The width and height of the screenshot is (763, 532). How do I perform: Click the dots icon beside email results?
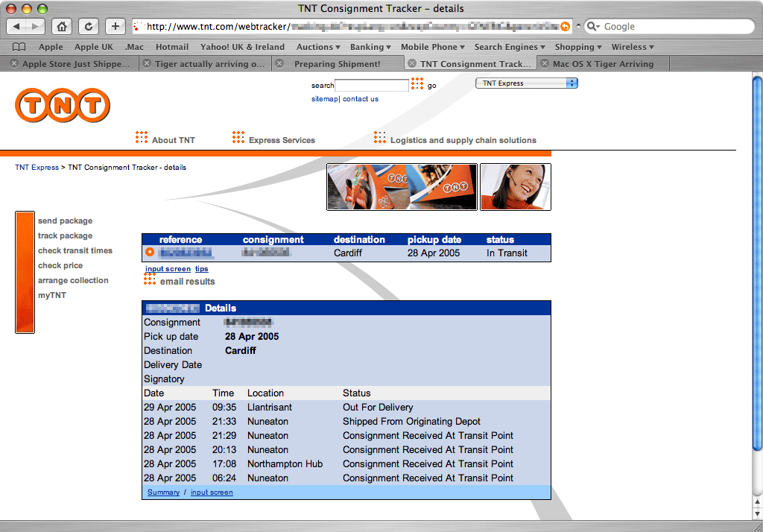point(149,279)
